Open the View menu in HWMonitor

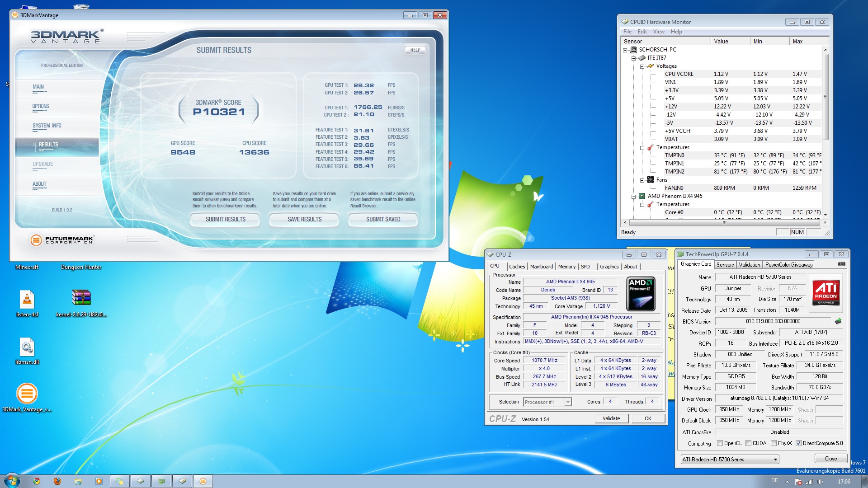[x=659, y=32]
